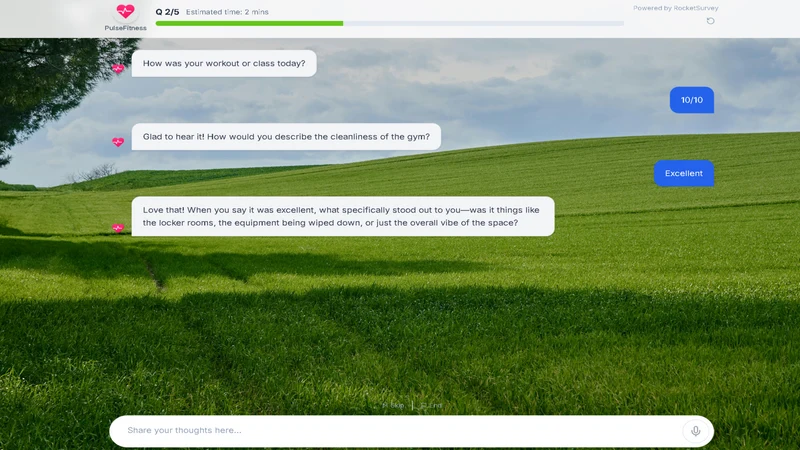Click the End survey button
The image size is (800, 450).
431,406
